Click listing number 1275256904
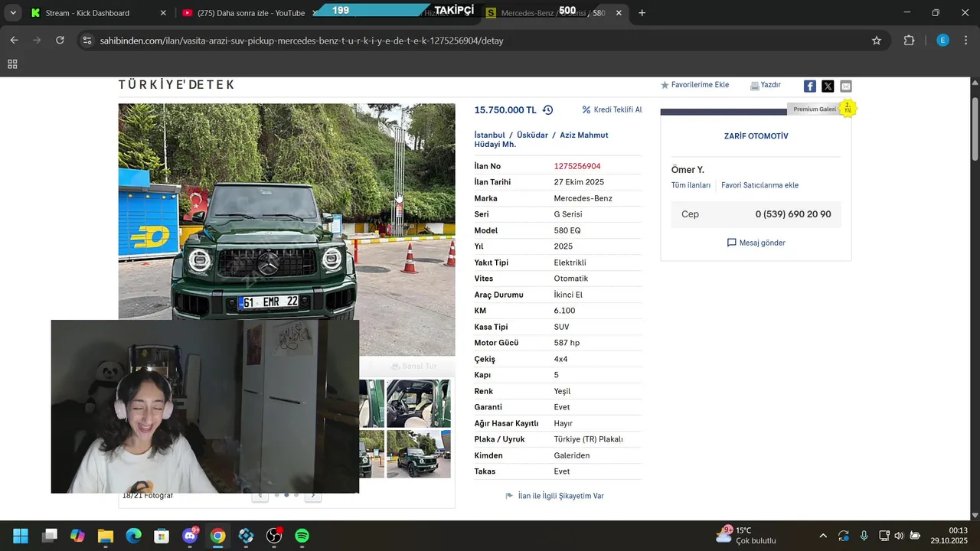Screen dimensions: 980x551 [x=577, y=166]
